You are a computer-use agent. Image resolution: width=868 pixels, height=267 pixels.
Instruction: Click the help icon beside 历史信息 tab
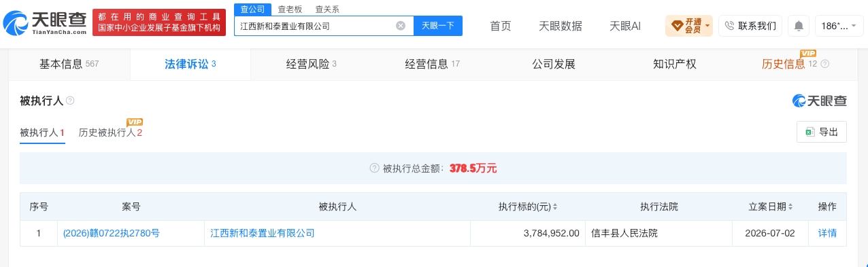click(825, 64)
